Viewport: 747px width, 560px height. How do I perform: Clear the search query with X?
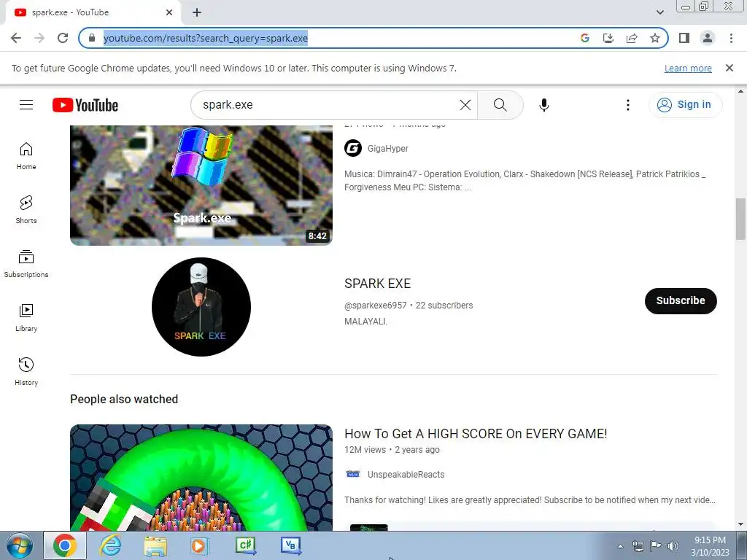point(465,105)
